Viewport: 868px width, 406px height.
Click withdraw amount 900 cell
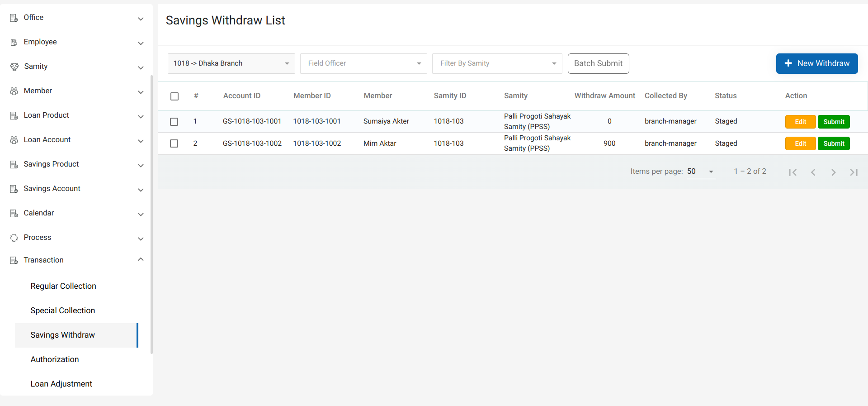pos(609,143)
